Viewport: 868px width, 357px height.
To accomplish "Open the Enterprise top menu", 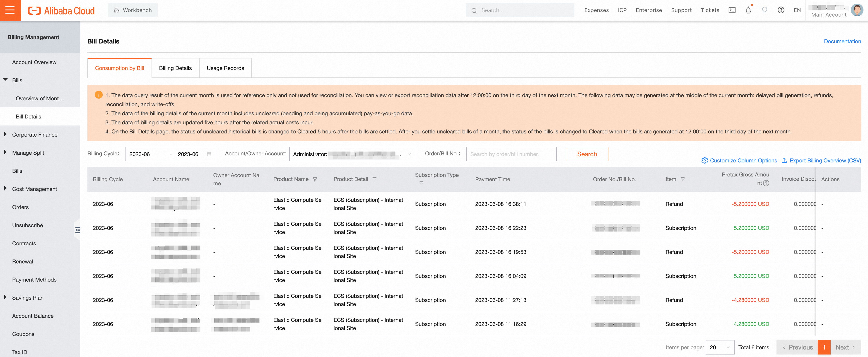I will click(649, 10).
